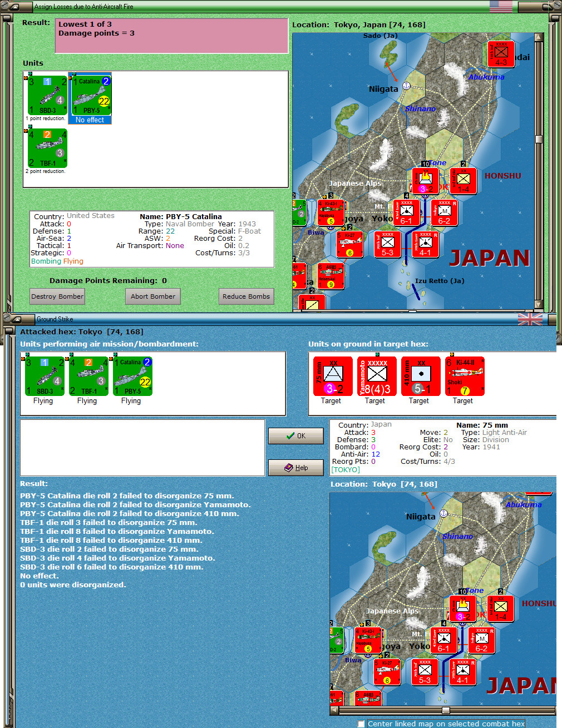Select the Ki-44-II Shoki target unit
562x728 pixels.
(465, 377)
